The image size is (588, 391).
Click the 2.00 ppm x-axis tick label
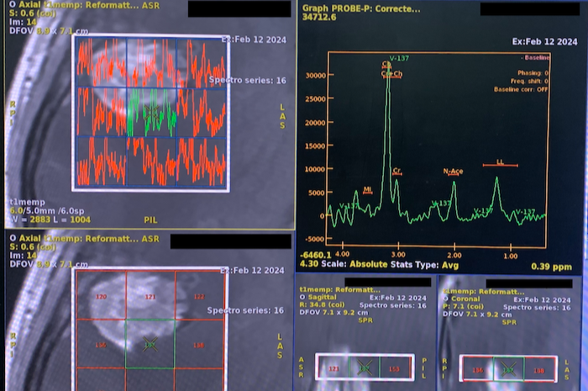pyautogui.click(x=454, y=255)
